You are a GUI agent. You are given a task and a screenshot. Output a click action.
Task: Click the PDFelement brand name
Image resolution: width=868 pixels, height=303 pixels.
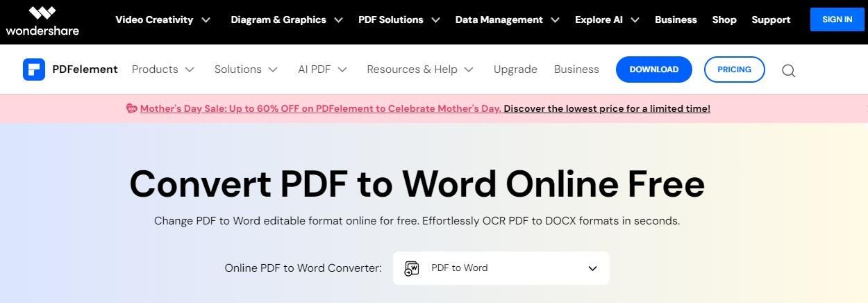point(85,69)
